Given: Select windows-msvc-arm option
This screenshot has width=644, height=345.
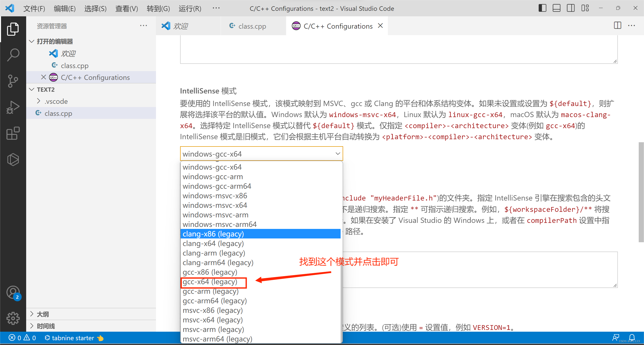Looking at the screenshot, I should coord(261,215).
